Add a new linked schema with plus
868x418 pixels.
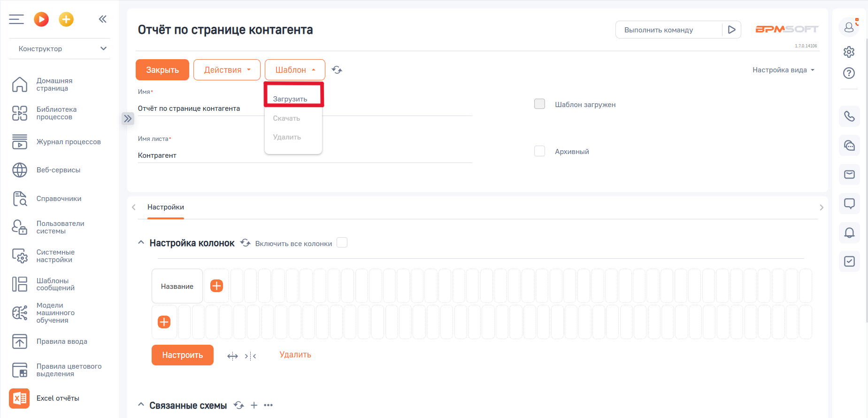254,405
